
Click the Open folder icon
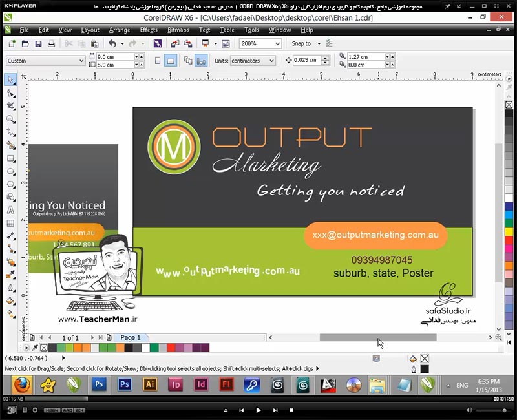[25, 43]
